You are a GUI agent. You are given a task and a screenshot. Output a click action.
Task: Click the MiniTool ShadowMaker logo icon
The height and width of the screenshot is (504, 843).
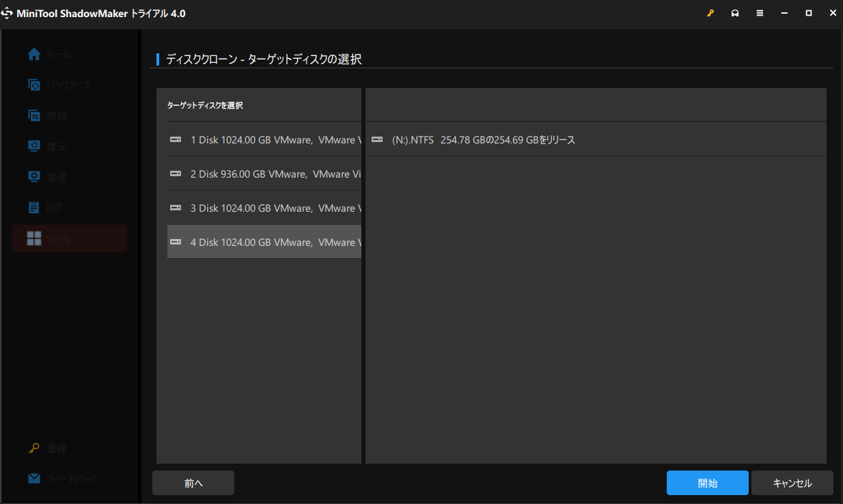(8, 13)
